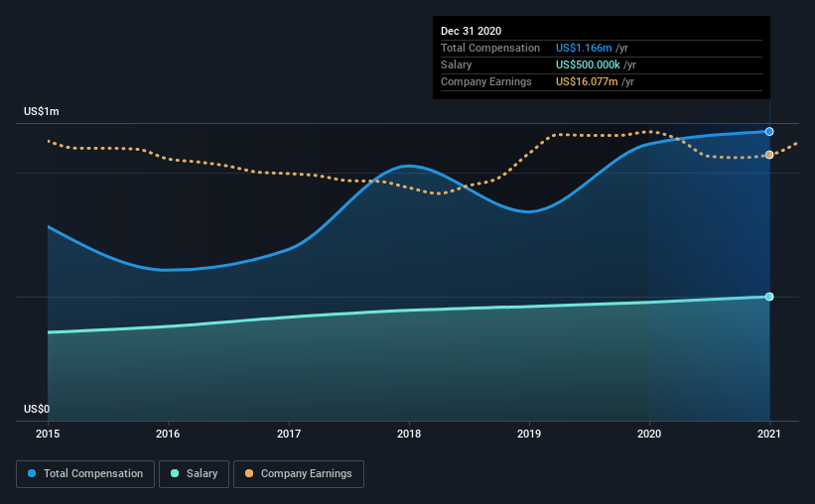
Task: Toggle the Total Compensation legend button
Action: 85,474
